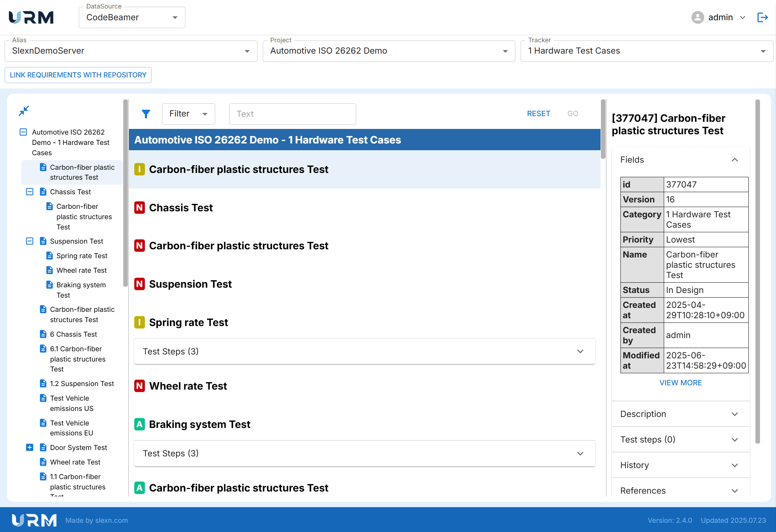Click the URM logo in footer

34,520
